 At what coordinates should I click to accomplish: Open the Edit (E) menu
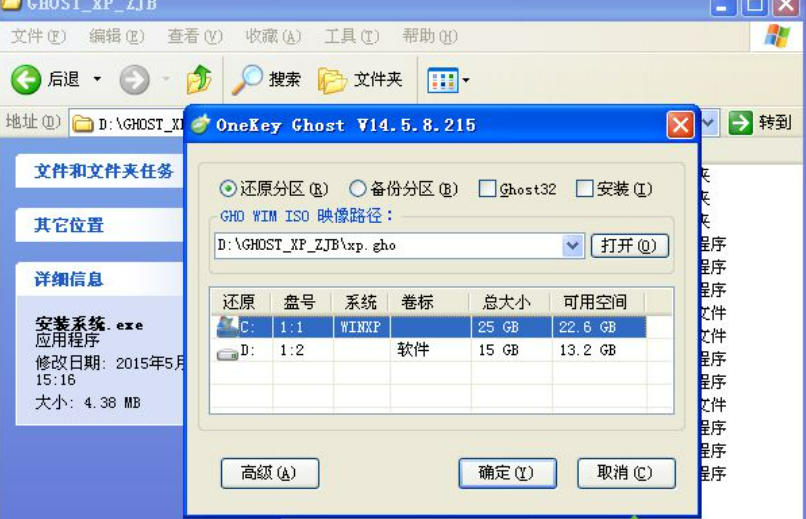pyautogui.click(x=117, y=36)
